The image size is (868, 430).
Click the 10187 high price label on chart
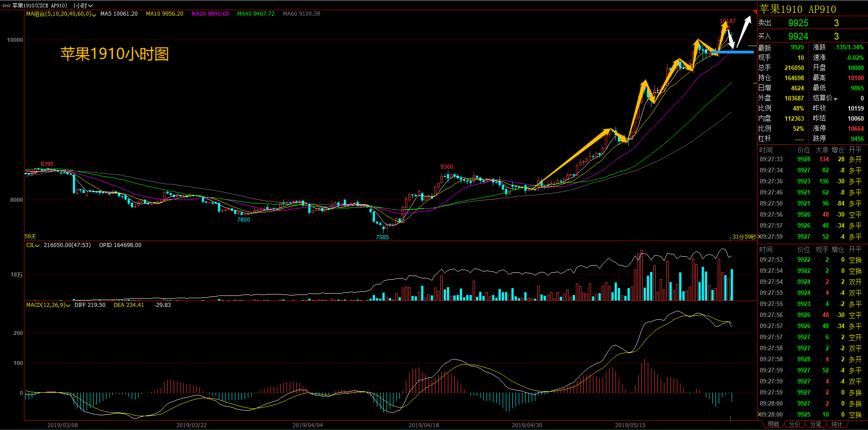coord(727,21)
